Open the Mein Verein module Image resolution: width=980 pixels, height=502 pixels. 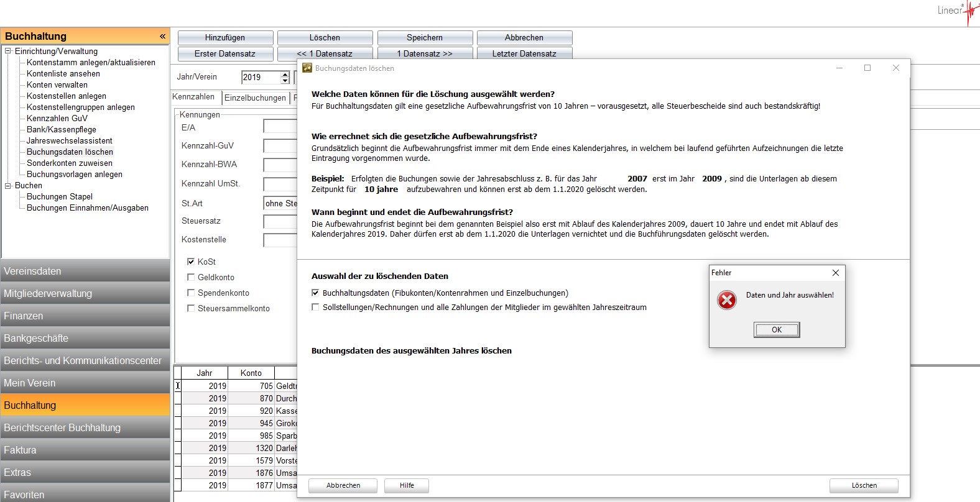tap(85, 383)
